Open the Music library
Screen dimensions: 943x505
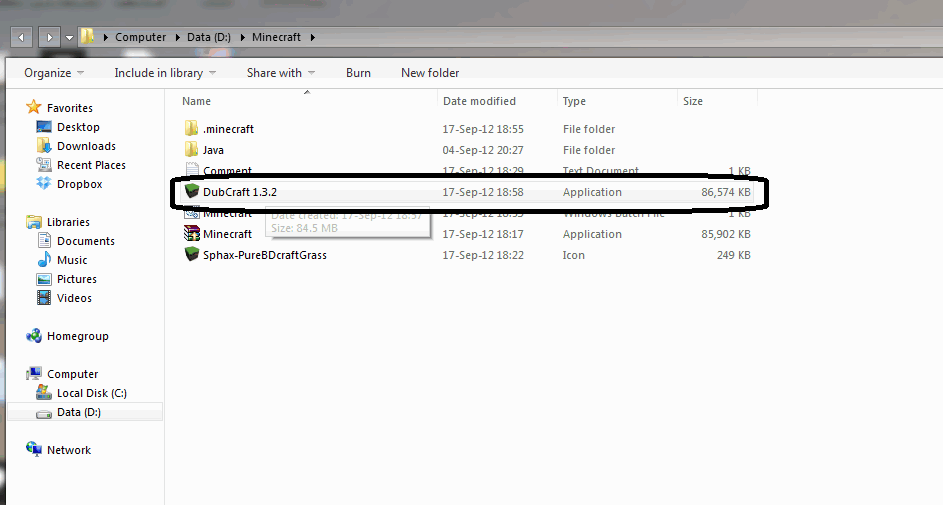click(x=72, y=260)
